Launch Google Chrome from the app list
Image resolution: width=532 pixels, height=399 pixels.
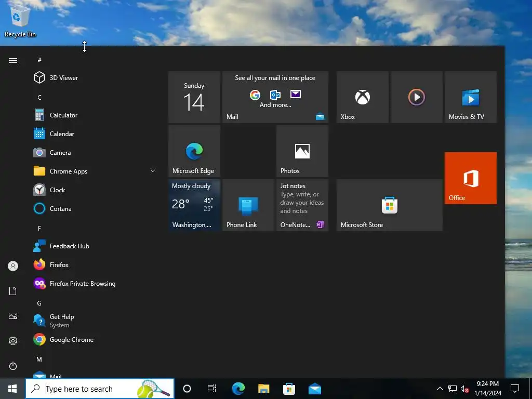(95, 339)
